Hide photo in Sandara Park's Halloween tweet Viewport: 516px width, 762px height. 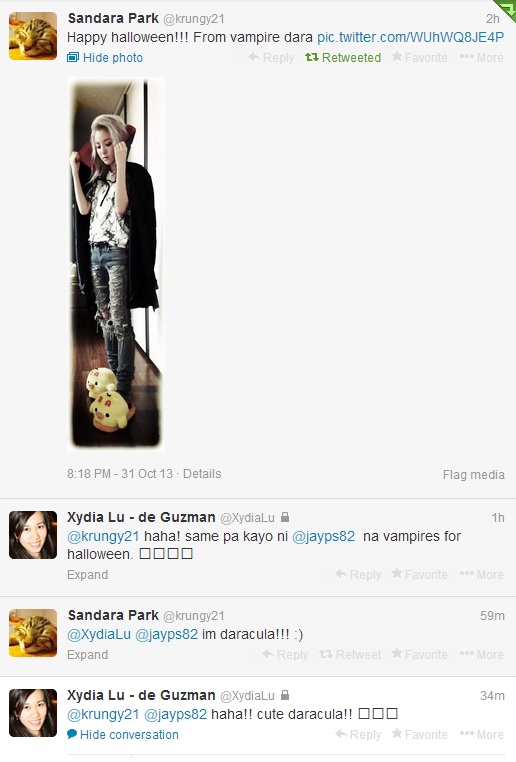point(105,58)
